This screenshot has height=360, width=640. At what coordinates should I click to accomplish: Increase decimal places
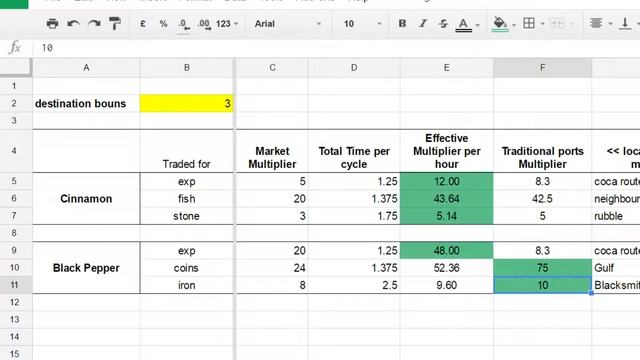[204, 24]
